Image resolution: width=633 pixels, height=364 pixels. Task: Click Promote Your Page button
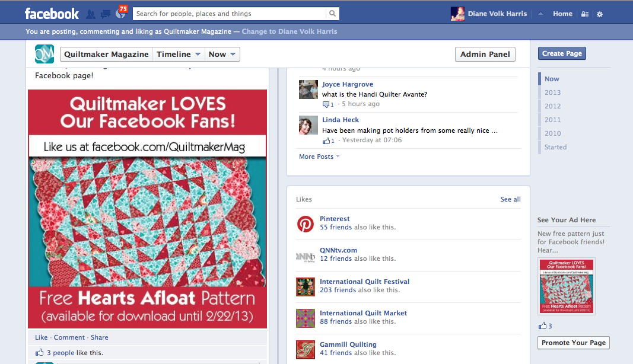coord(573,343)
